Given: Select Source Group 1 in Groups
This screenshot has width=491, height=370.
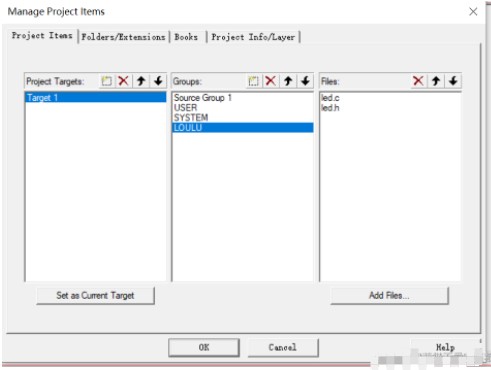Looking at the screenshot, I should tap(243, 98).
